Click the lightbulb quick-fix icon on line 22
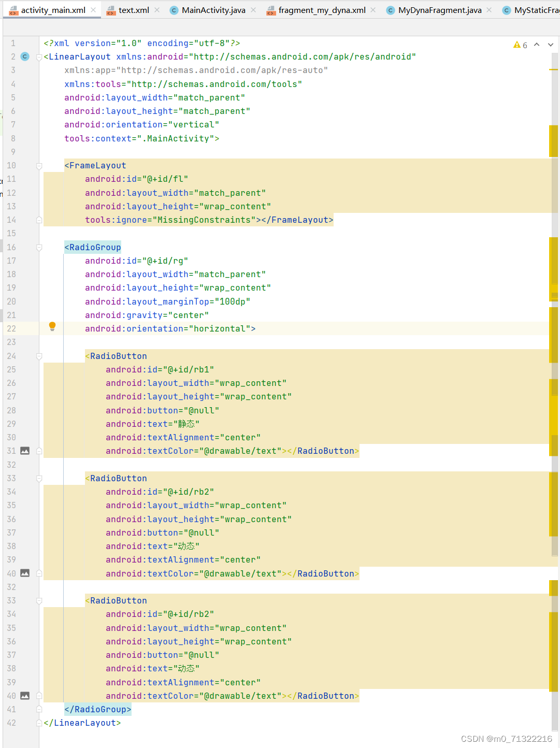 coord(52,326)
